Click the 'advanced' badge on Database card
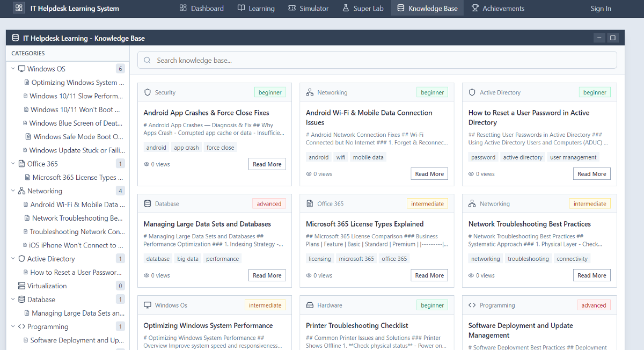 269,203
